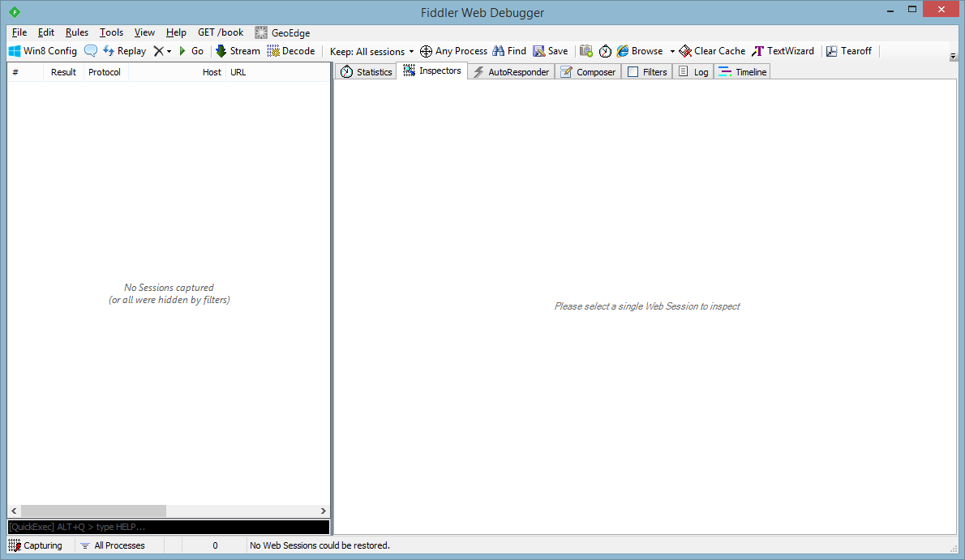Image resolution: width=965 pixels, height=560 pixels.
Task: Open the File menu
Action: tap(19, 32)
